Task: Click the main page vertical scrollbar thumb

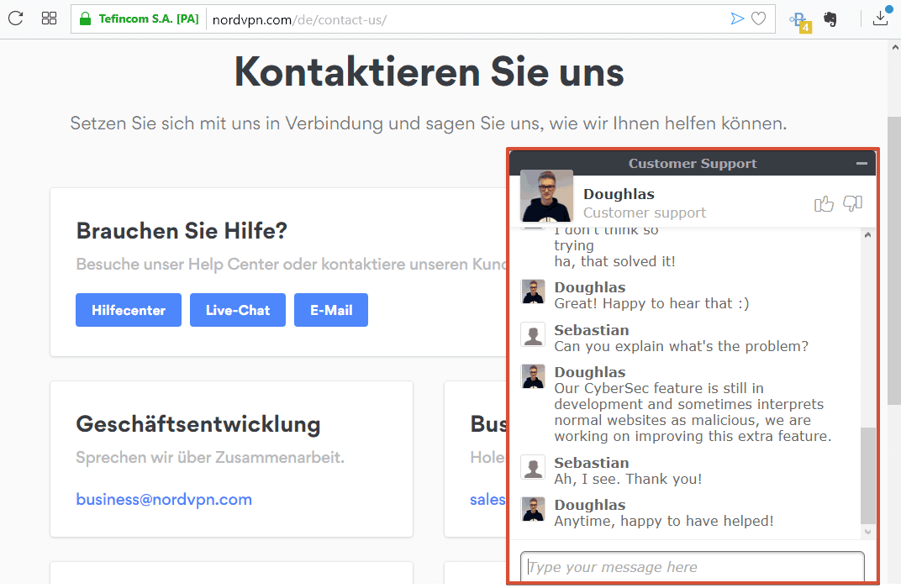Action: 894,260
